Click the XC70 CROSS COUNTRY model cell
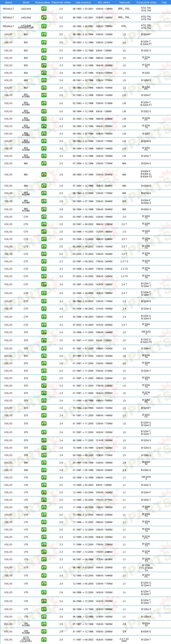Image resolution: width=171 pixels, height=644 pixels. pos(26,639)
